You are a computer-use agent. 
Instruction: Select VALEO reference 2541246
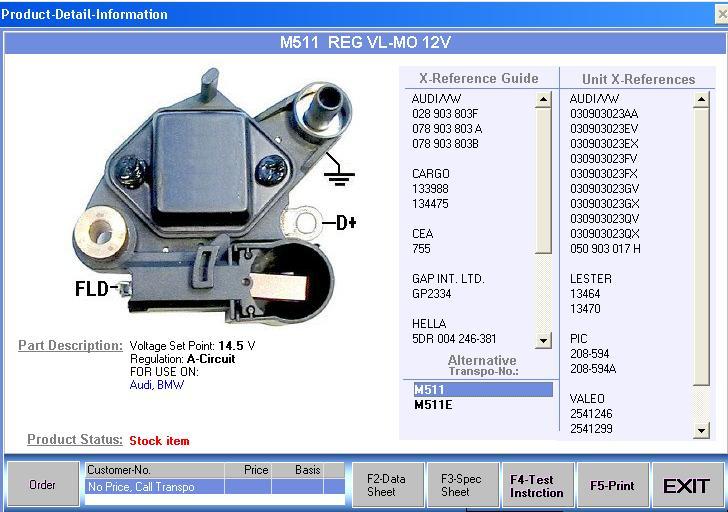click(x=591, y=414)
